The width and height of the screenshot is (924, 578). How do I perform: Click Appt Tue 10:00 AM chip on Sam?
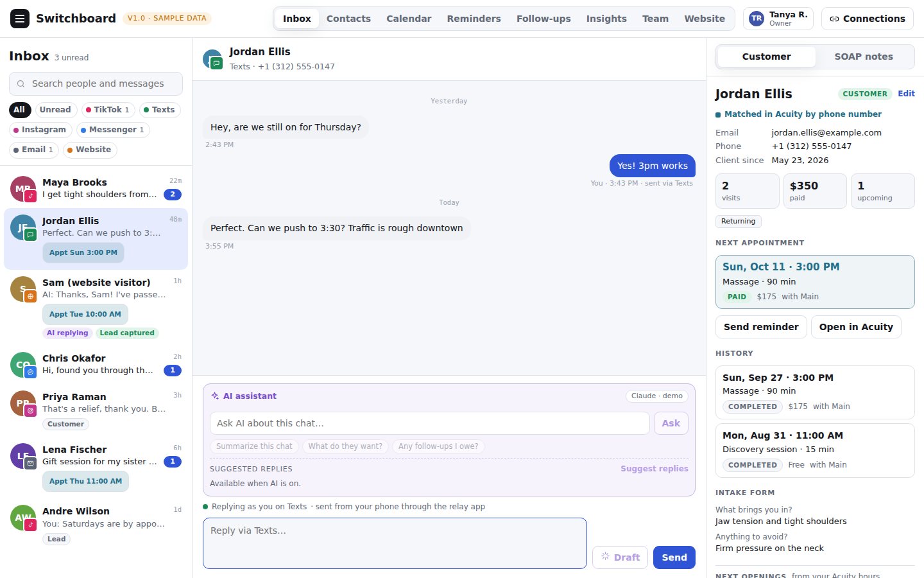(x=85, y=314)
